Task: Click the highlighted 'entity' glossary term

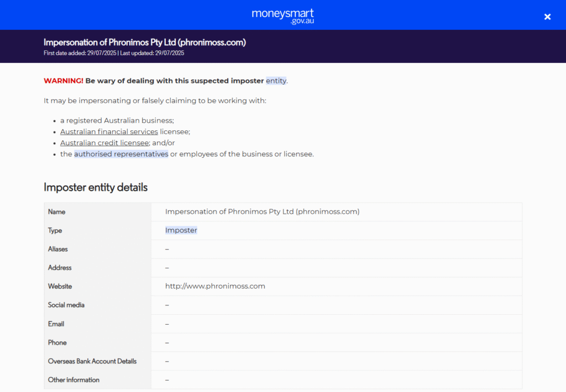Action: [276, 81]
